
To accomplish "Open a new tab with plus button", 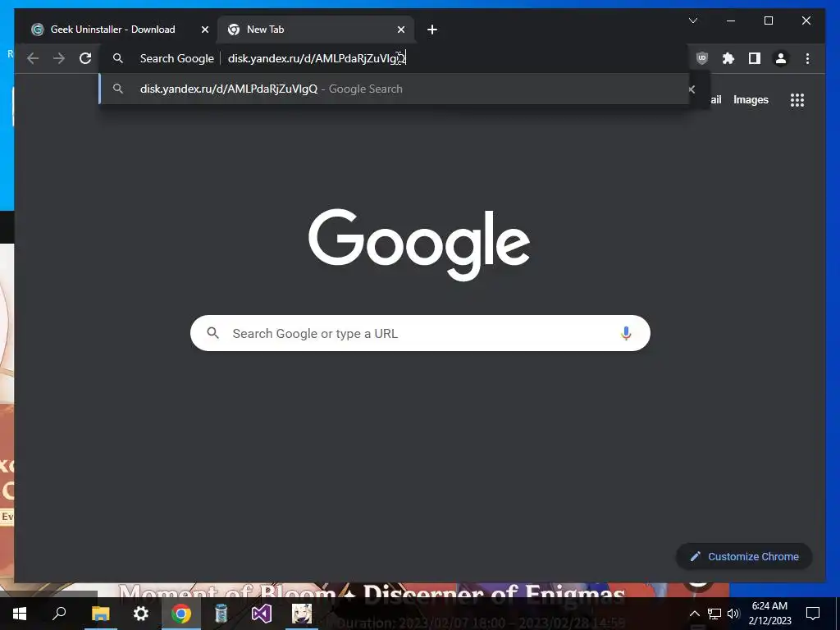I will [x=432, y=30].
